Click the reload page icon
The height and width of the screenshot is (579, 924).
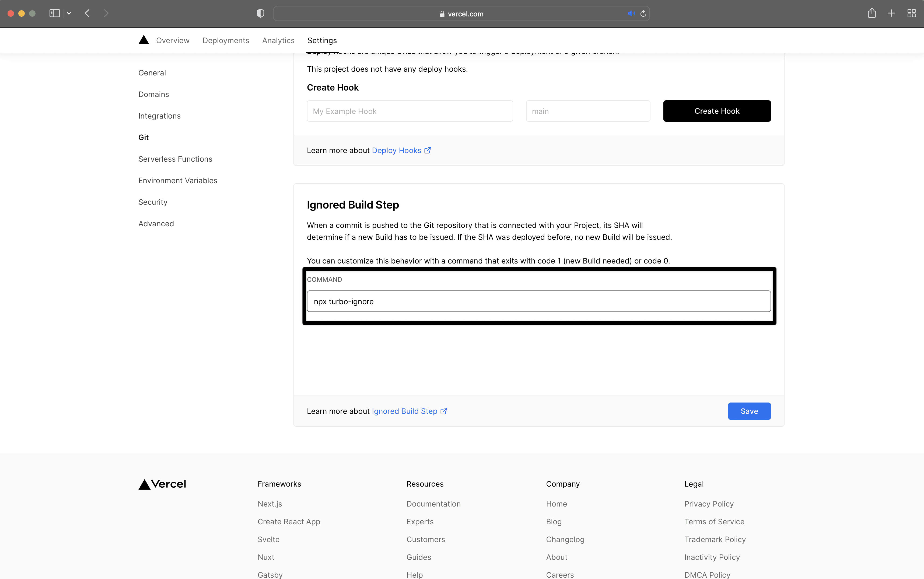pyautogui.click(x=643, y=13)
